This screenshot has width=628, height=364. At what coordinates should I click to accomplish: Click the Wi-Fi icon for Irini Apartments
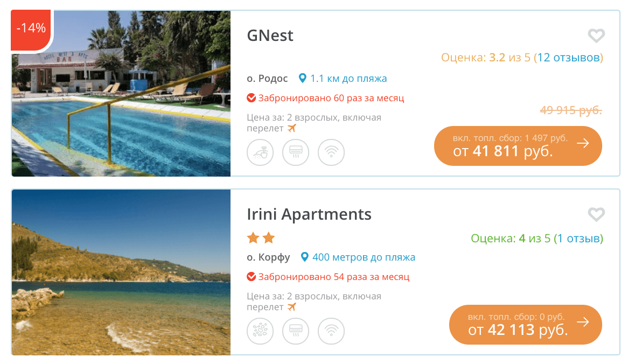coord(331,331)
